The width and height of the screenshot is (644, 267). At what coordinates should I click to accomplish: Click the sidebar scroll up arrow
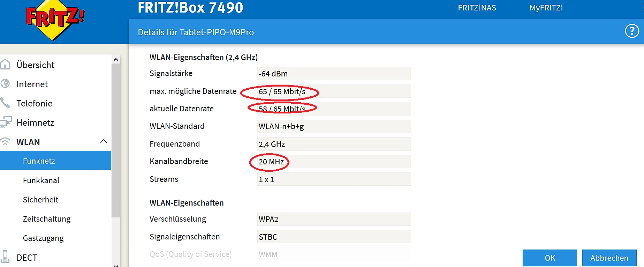click(116, 60)
